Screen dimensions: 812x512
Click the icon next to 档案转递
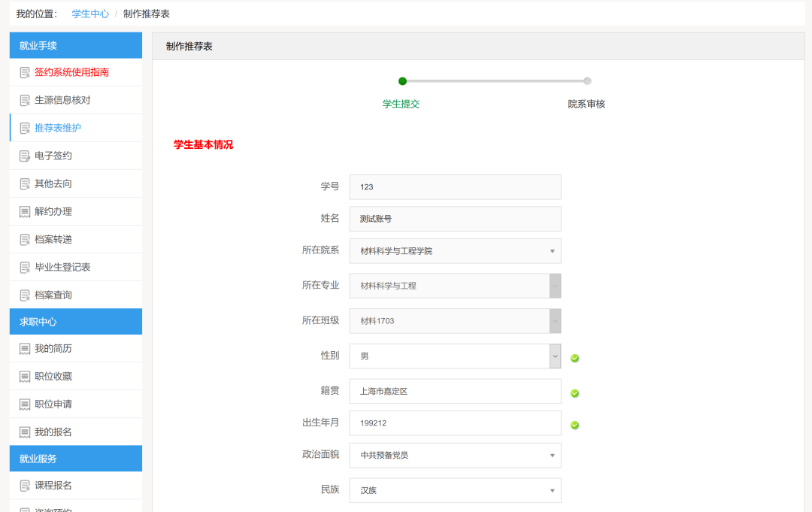coord(25,239)
